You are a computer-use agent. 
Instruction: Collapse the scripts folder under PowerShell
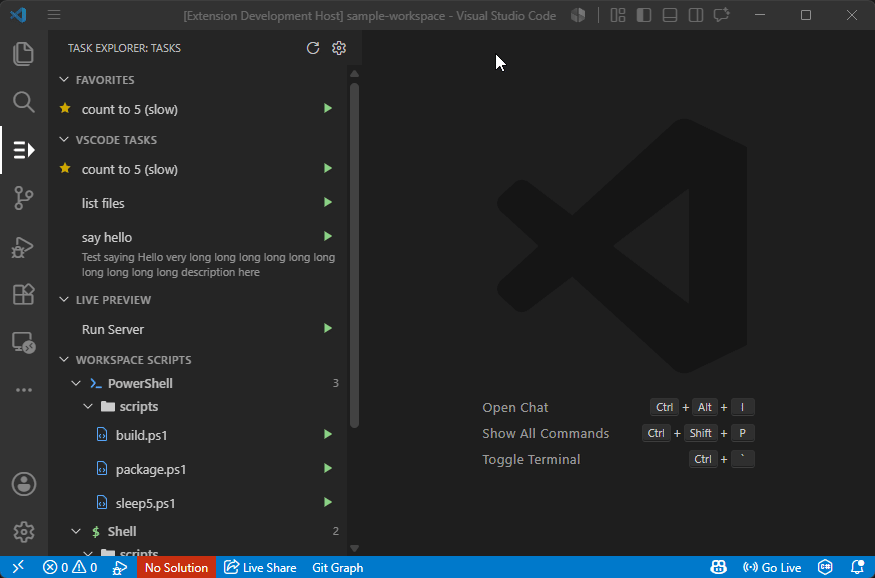[88, 406]
